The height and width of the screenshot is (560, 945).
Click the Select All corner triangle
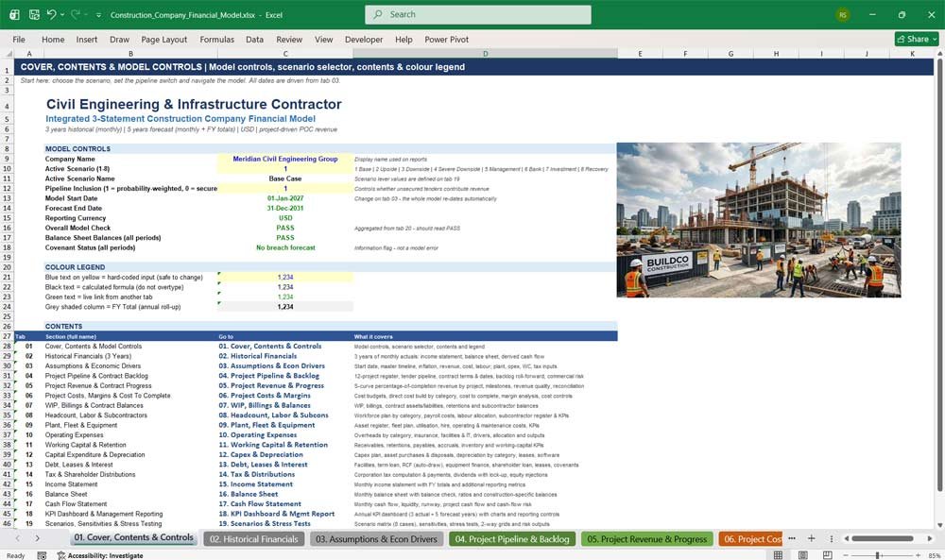click(x=8, y=54)
